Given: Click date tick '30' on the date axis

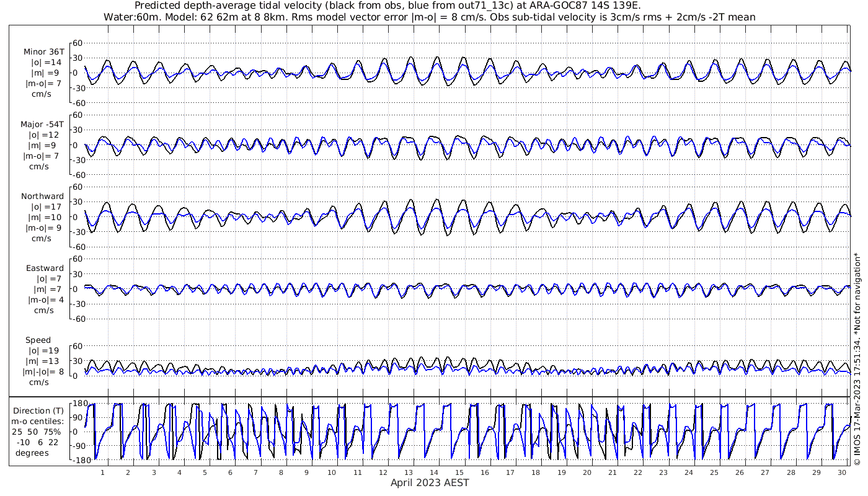Looking at the screenshot, I should click(x=841, y=472).
